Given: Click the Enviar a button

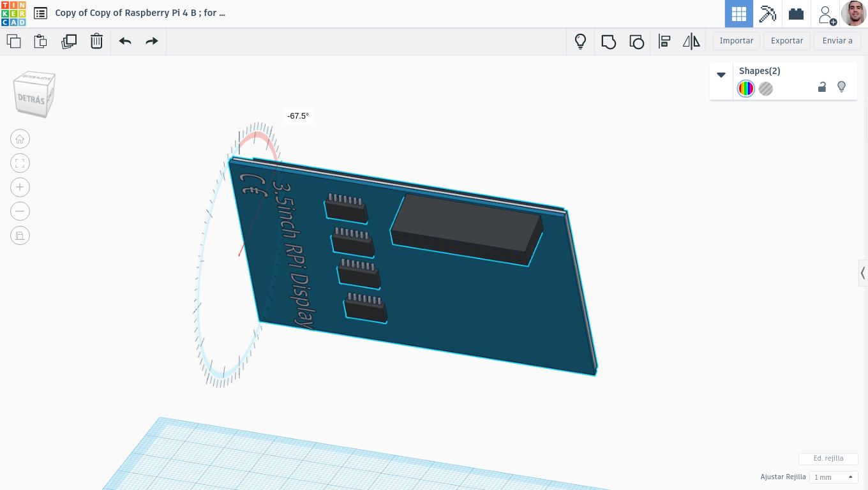Looking at the screenshot, I should point(837,41).
